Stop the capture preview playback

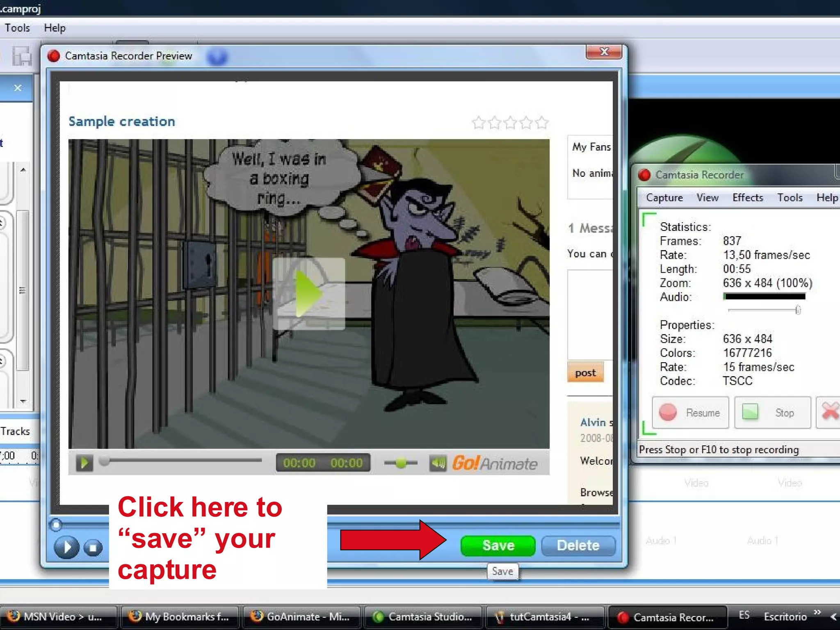(x=93, y=548)
